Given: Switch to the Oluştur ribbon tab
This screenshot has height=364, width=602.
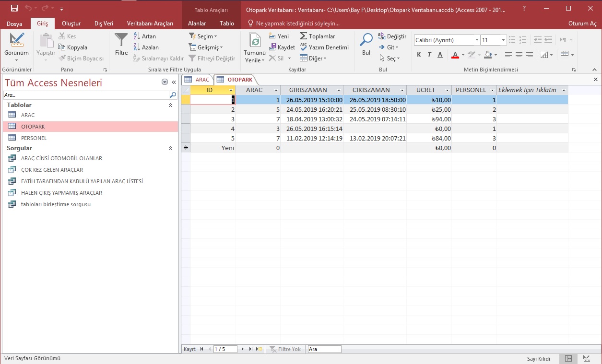Looking at the screenshot, I should tap(71, 23).
